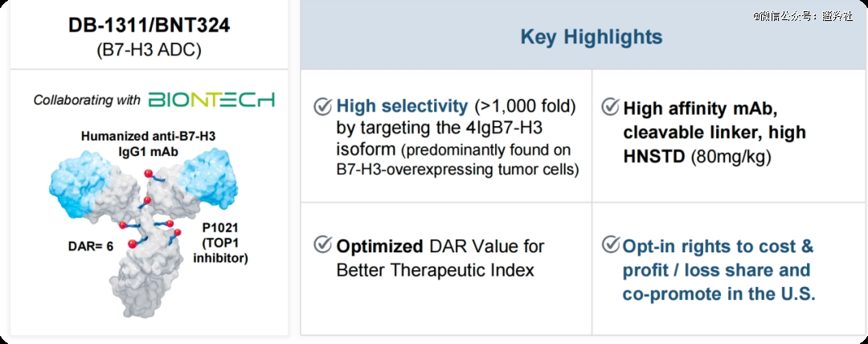Click the checkmark icon beside Opt-in rights

(x=610, y=244)
